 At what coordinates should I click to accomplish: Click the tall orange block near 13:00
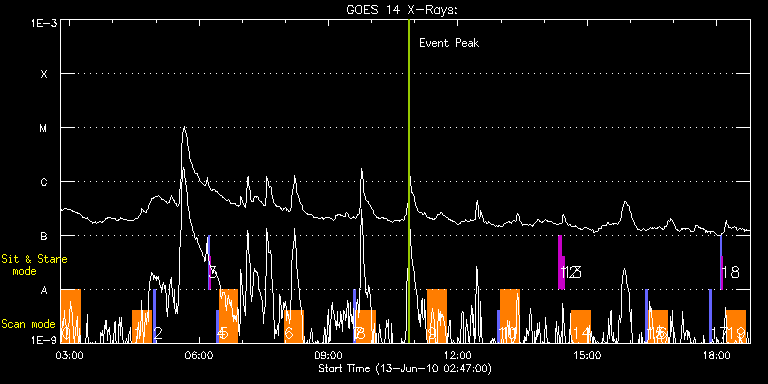coord(510,316)
